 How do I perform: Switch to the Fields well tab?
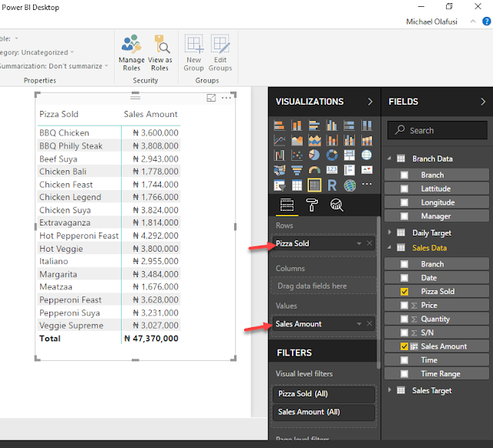tap(287, 206)
